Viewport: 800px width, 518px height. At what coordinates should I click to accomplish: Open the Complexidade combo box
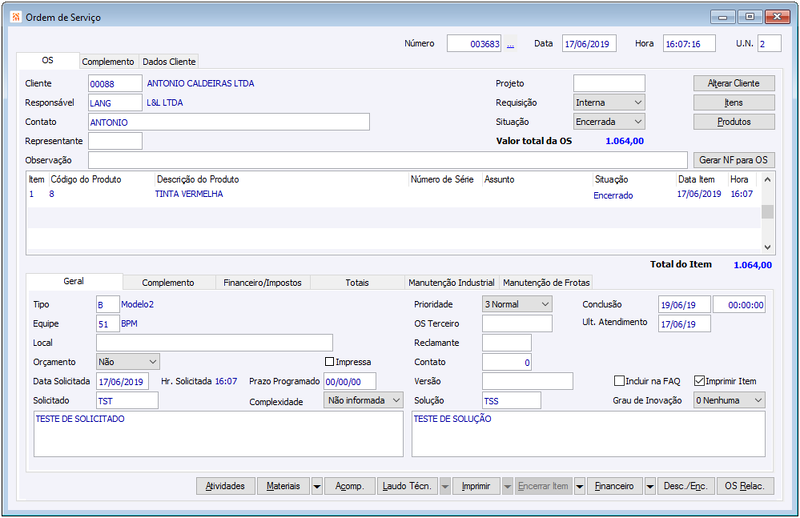coord(363,401)
